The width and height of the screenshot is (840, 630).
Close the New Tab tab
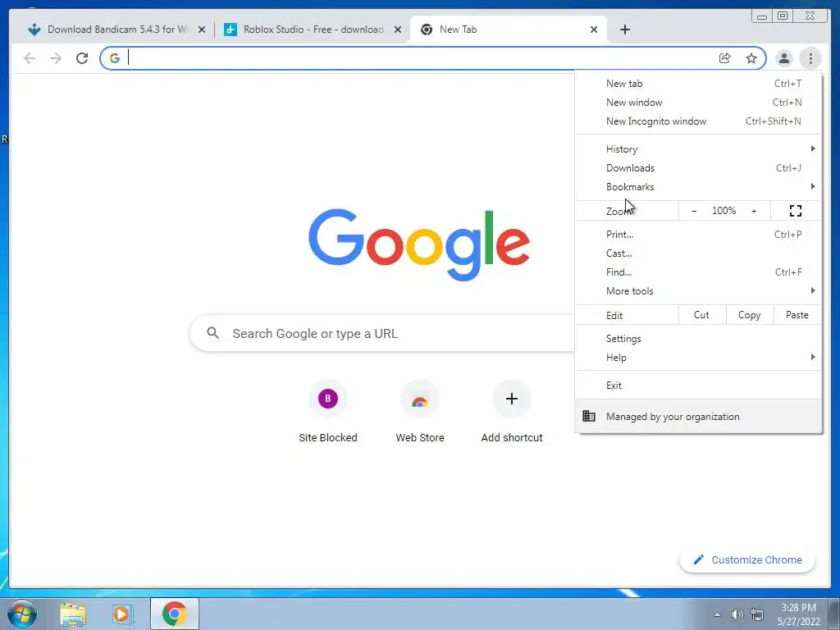point(594,30)
